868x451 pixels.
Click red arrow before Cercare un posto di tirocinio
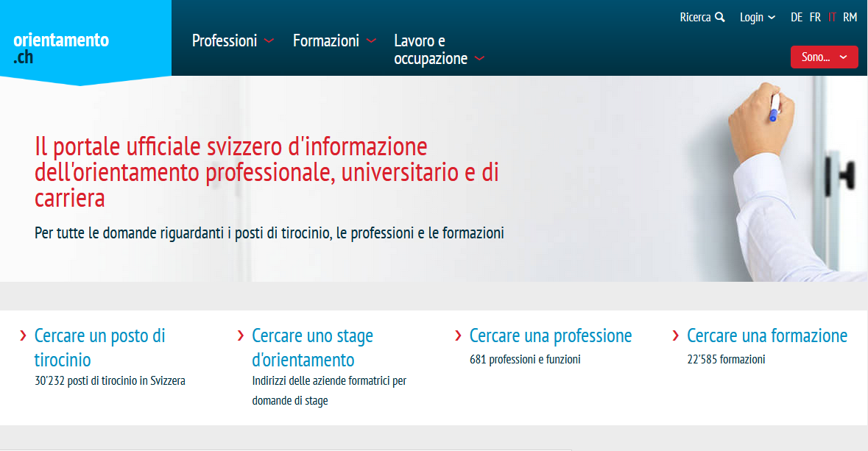24,336
